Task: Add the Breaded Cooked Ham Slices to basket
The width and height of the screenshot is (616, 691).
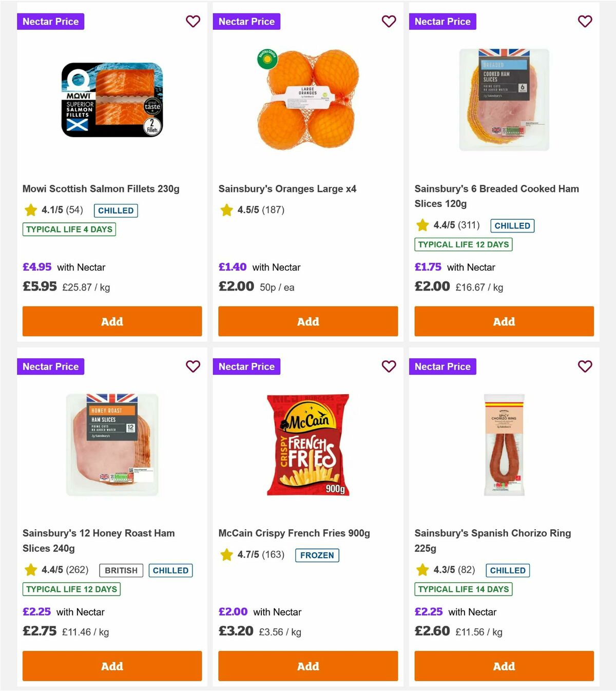Action: 504,321
